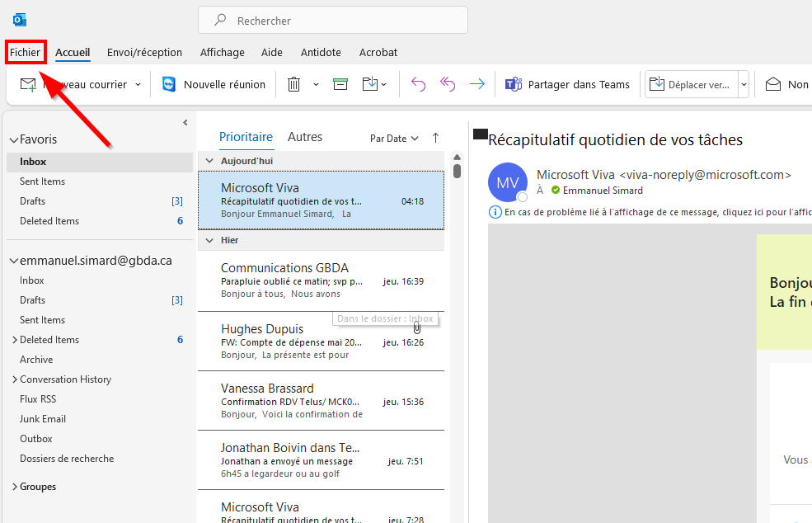This screenshot has width=812, height=523.
Task: Click the magnifier icon in search box
Action: 220,20
